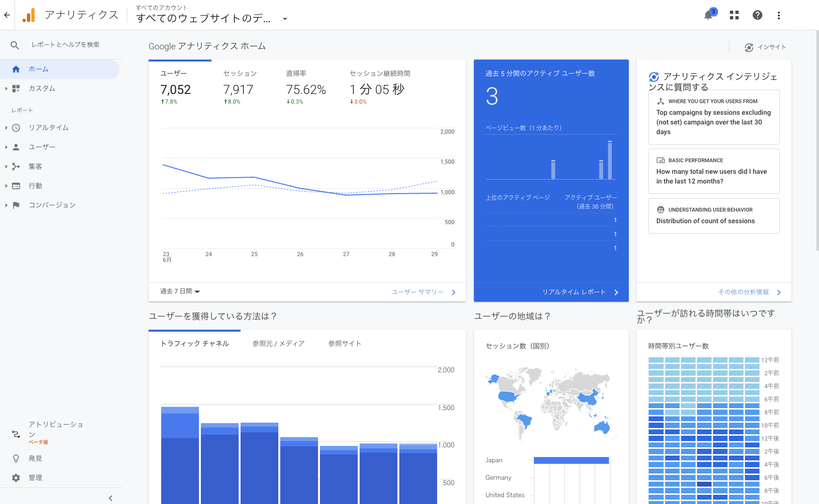
Task: Click the 75.62% bounce rate value
Action: point(306,90)
